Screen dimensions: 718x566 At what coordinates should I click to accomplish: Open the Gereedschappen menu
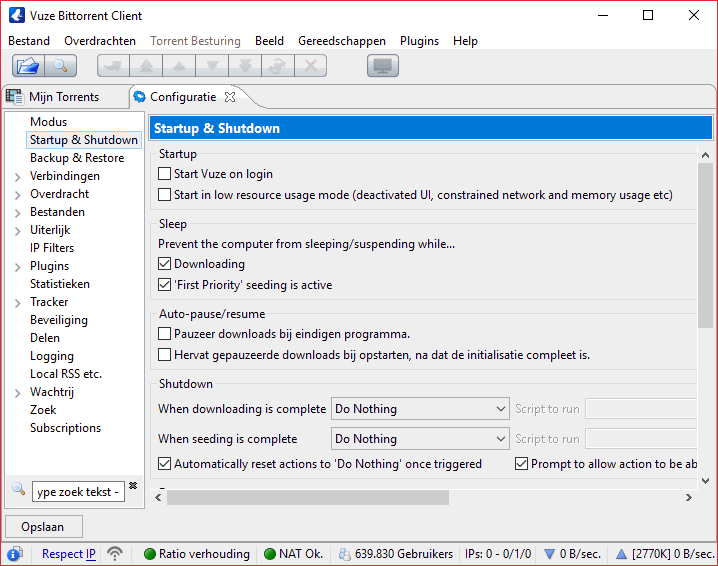pos(342,41)
